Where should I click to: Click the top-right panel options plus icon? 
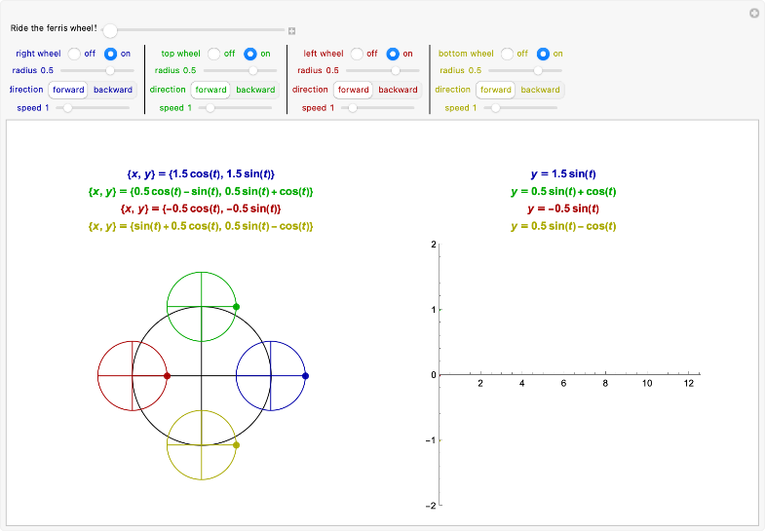point(753,14)
